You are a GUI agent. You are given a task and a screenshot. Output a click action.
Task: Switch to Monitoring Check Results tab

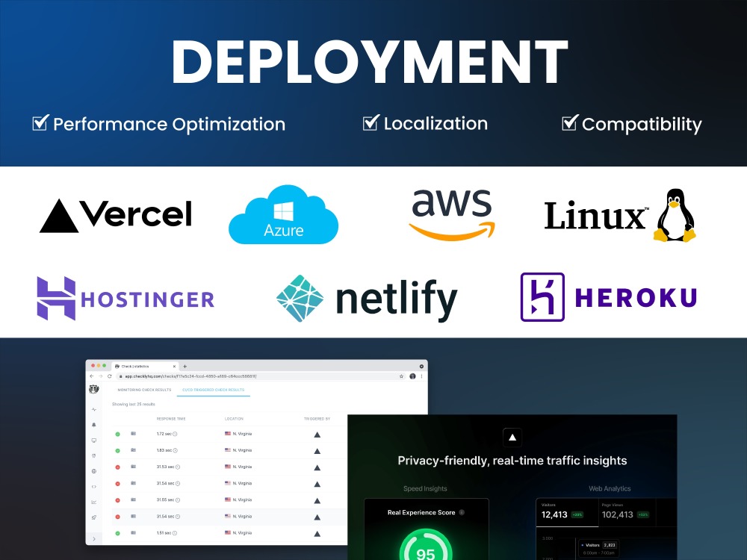tap(144, 390)
